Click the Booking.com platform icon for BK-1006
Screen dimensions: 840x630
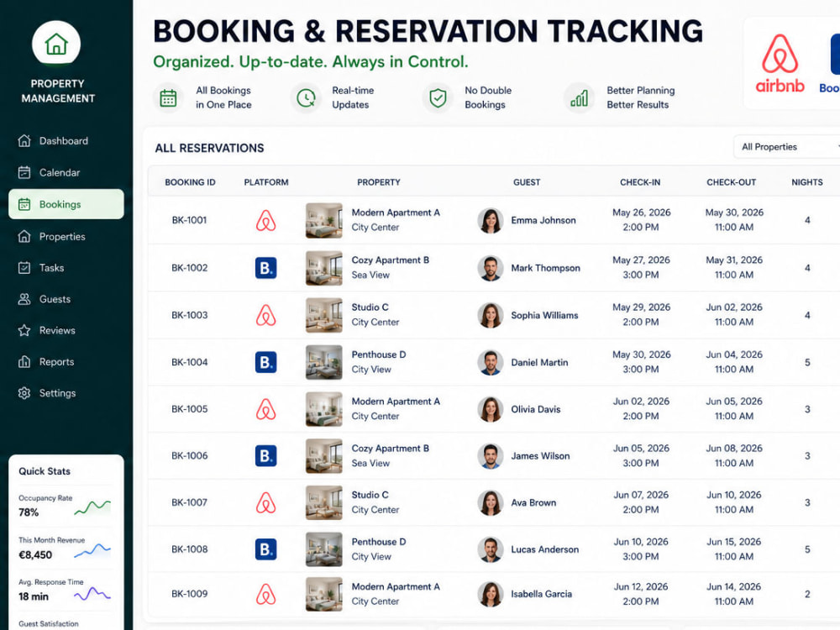pos(265,456)
